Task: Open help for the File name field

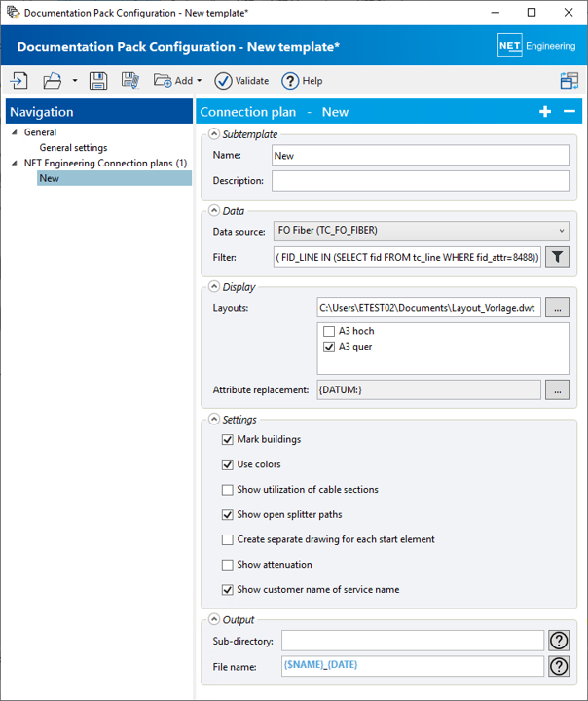Action: [559, 666]
